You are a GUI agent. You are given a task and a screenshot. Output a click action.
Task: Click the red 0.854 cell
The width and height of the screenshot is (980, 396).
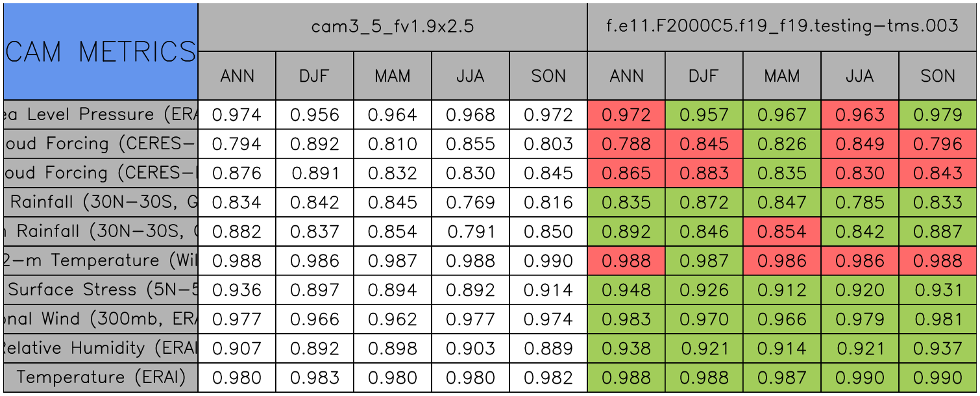coord(782,232)
